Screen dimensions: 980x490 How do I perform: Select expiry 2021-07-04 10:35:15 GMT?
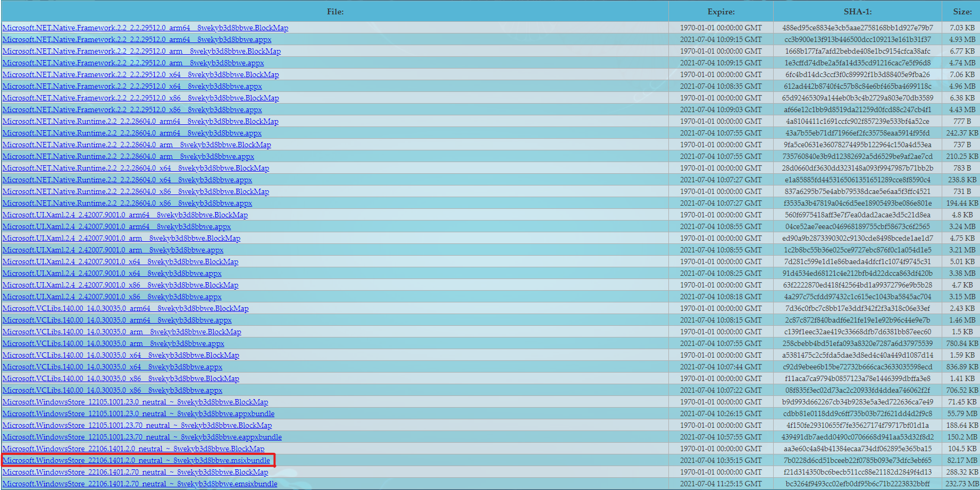point(721,460)
